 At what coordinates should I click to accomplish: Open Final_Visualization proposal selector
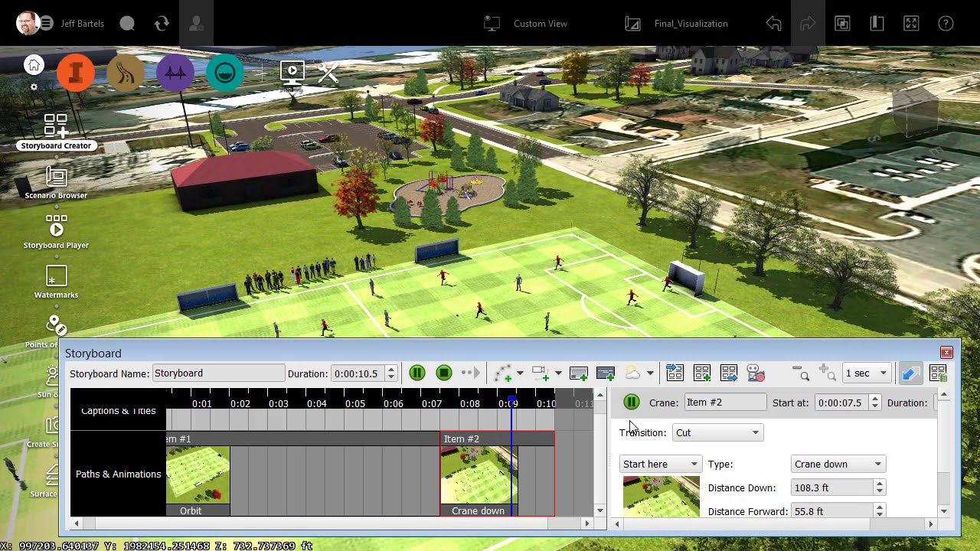pos(677,24)
